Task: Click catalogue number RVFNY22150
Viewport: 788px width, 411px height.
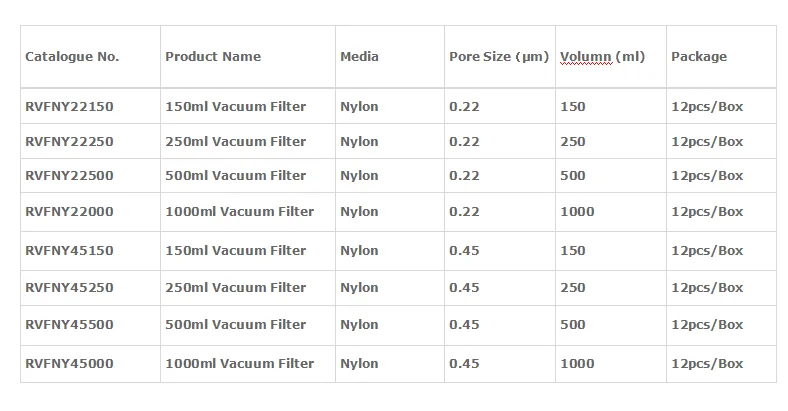Action: 69,107
